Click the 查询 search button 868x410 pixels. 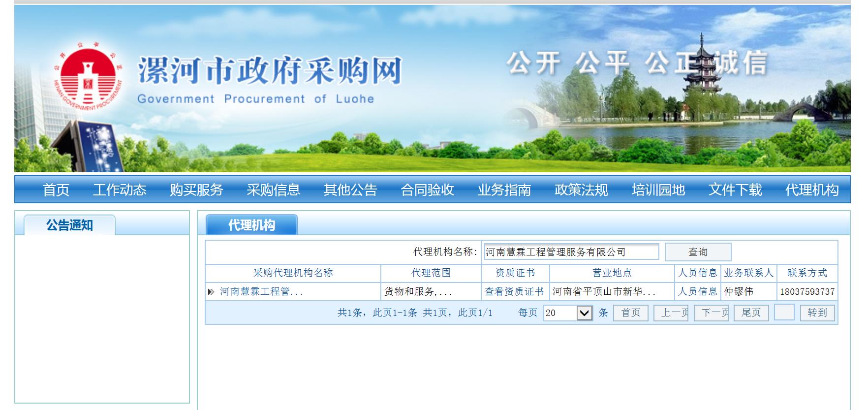point(697,252)
